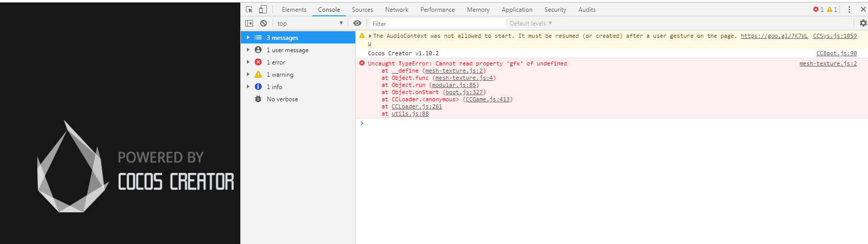Screen dimensions: 868x244
Task: Open the DevTools three-dot menu
Action: pos(849,10)
